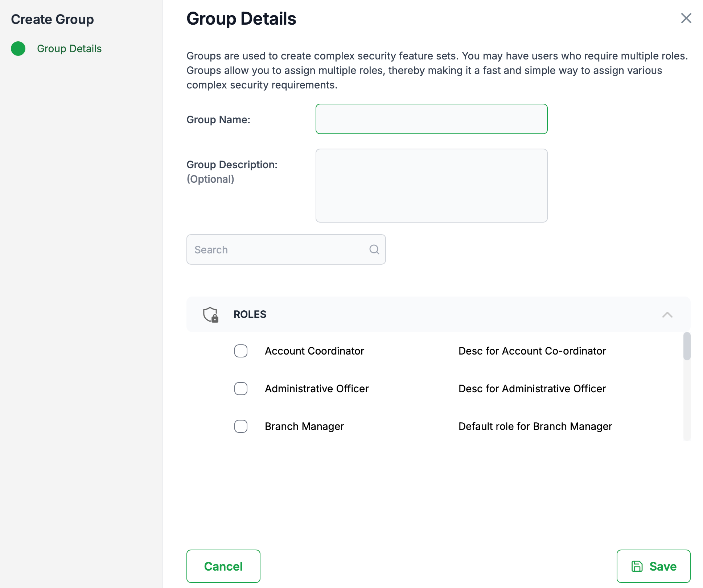Close the Group Details dialog with X
Image resolution: width=703 pixels, height=588 pixels.
pyautogui.click(x=686, y=18)
